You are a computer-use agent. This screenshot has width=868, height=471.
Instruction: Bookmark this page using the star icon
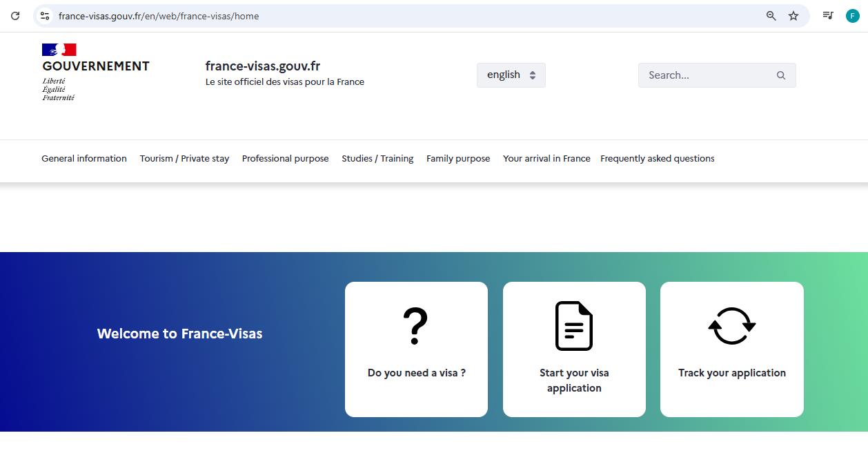point(793,15)
